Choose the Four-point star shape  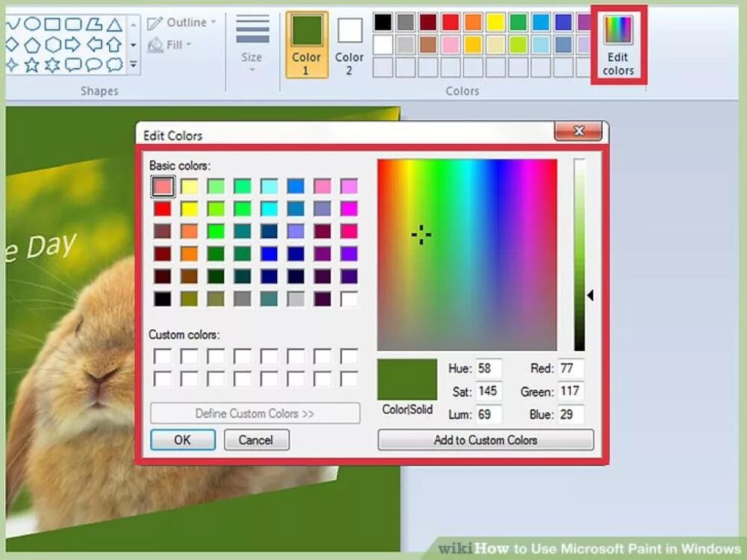tap(12, 64)
